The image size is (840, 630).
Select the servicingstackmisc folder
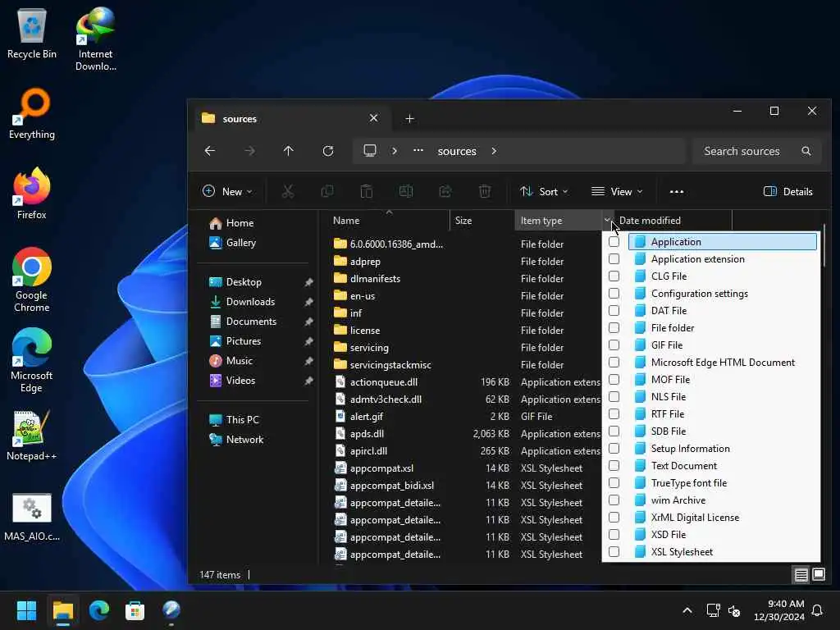[390, 365]
